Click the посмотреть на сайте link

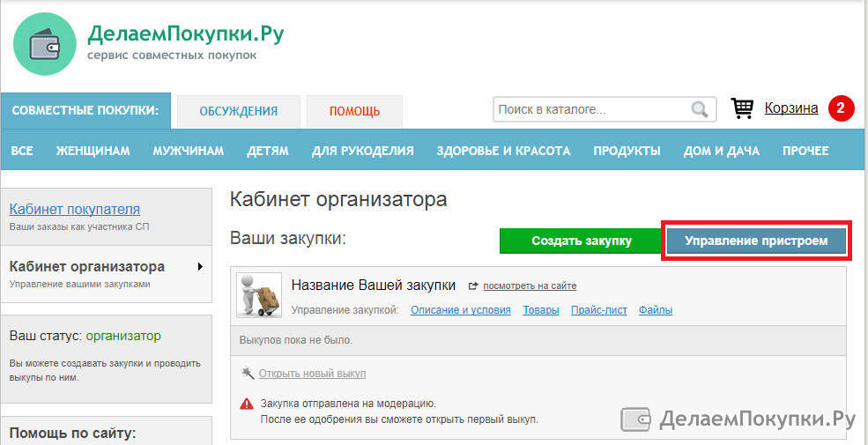click(530, 286)
